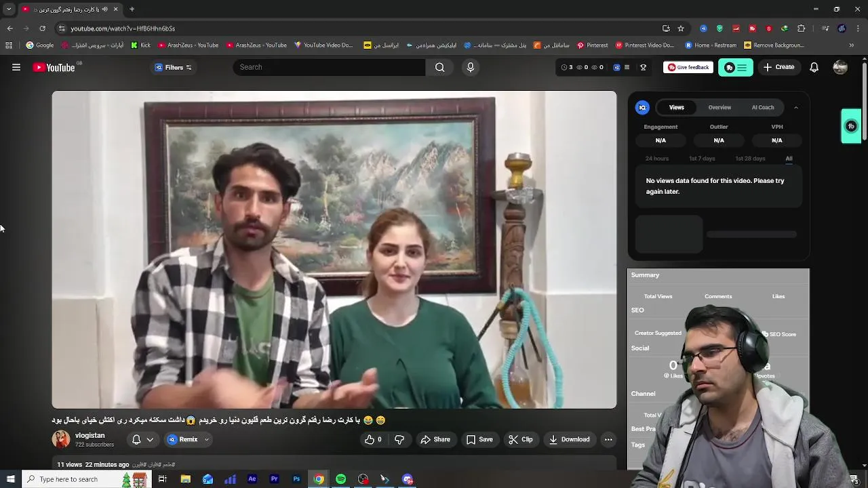Select the All time range
The image size is (868, 488).
coord(789,159)
